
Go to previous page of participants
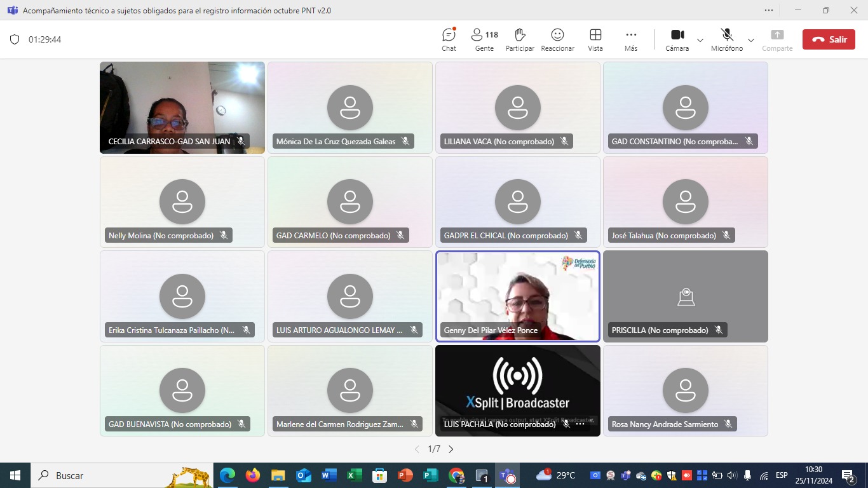(417, 449)
